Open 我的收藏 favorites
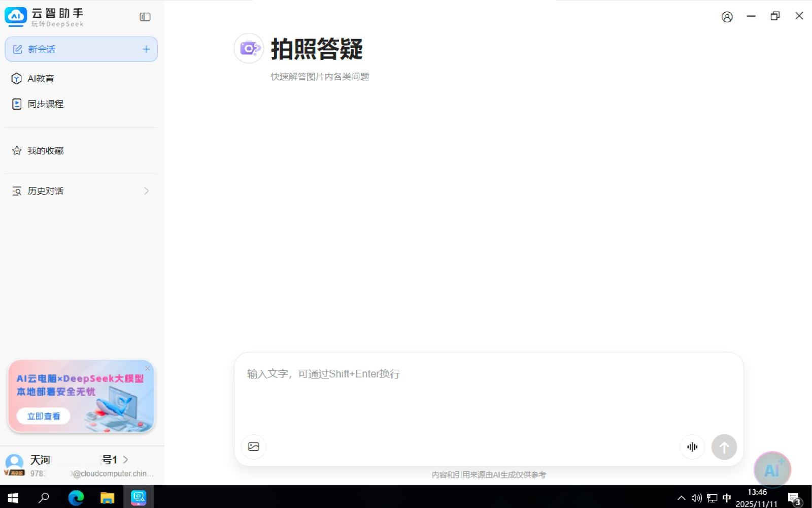This screenshot has height=508, width=812. pos(45,151)
